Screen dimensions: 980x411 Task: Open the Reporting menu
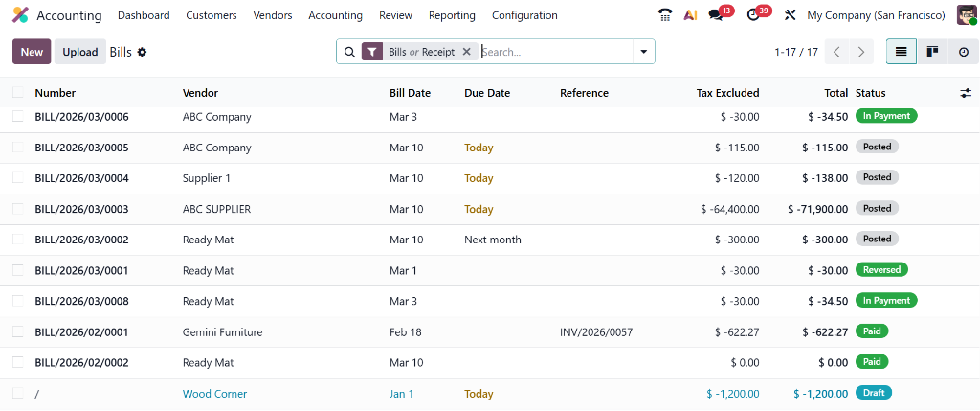tap(452, 15)
